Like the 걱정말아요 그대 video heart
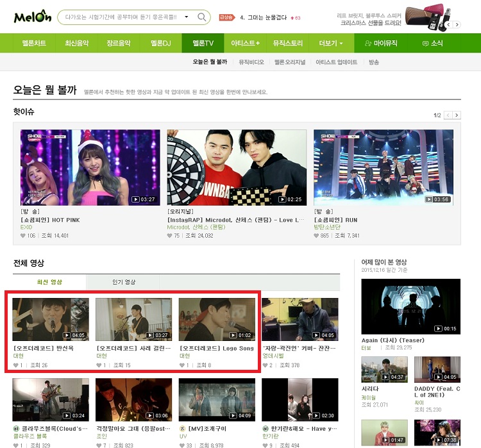Image resolution: width=481 pixels, height=448 pixels. (99, 445)
